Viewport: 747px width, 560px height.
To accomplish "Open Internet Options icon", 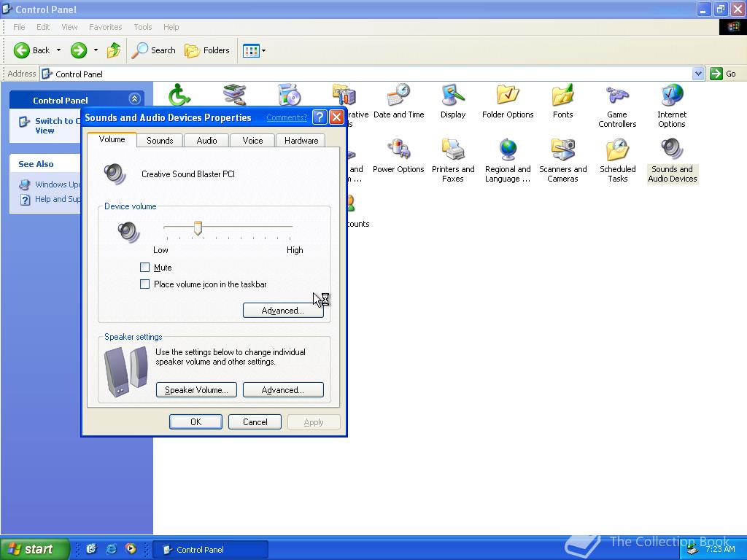I will (672, 105).
